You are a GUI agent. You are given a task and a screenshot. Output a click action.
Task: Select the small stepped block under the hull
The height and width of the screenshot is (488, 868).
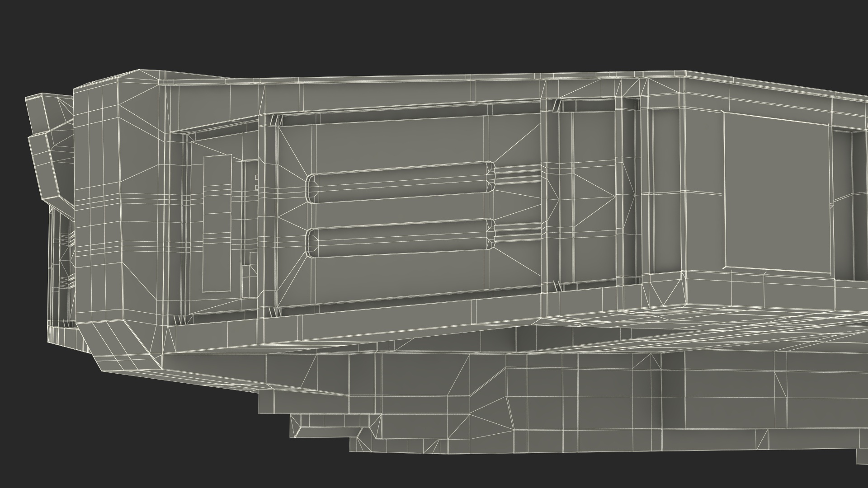point(332,426)
